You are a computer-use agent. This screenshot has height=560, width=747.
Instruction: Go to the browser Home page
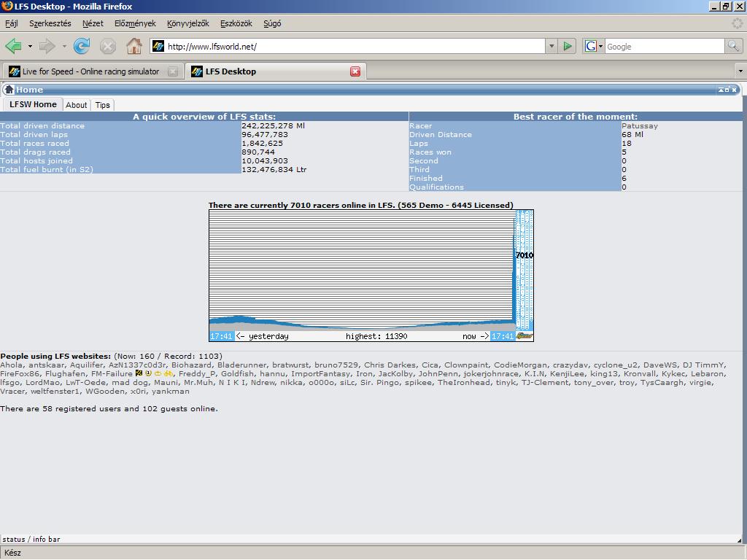pos(134,46)
